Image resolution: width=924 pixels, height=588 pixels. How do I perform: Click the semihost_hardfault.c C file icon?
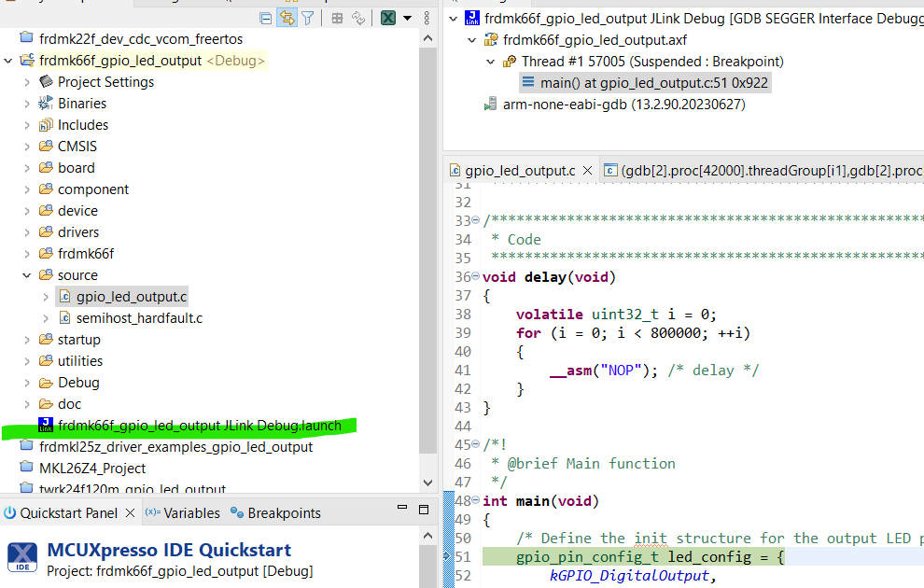[x=64, y=318]
